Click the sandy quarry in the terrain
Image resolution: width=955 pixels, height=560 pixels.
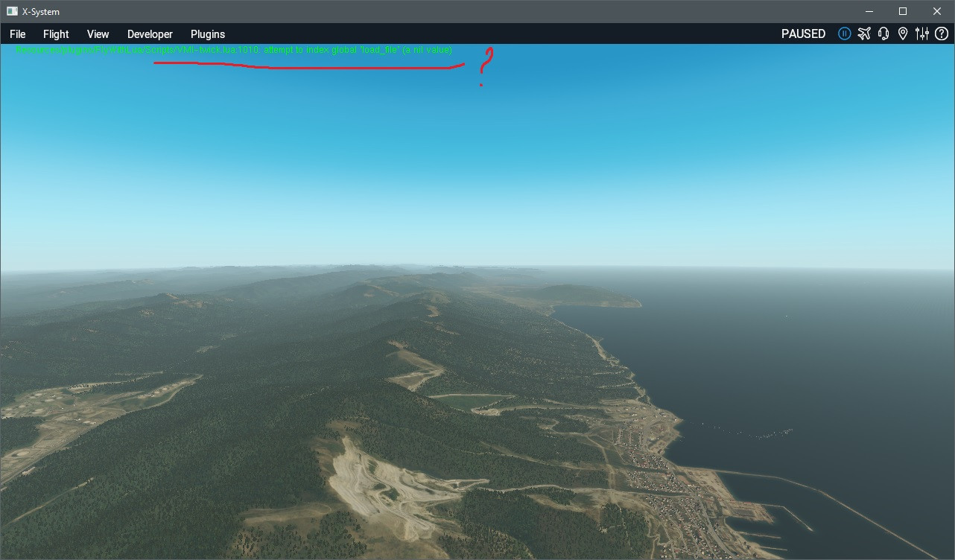(x=380, y=484)
